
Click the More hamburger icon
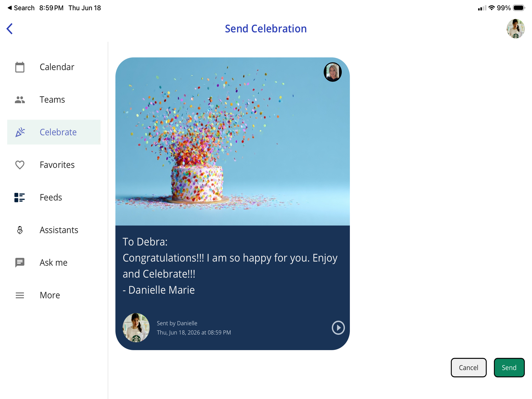(20, 295)
